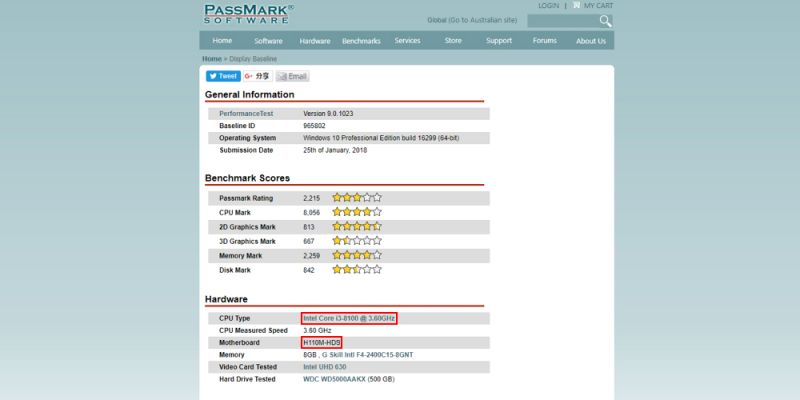Focus the site search field
The height and width of the screenshot is (400, 800).
563,21
